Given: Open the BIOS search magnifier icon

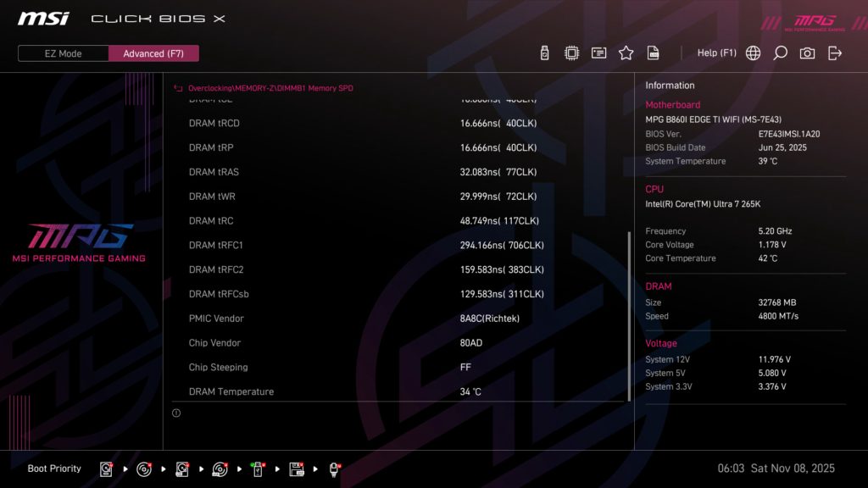Looking at the screenshot, I should coord(780,52).
